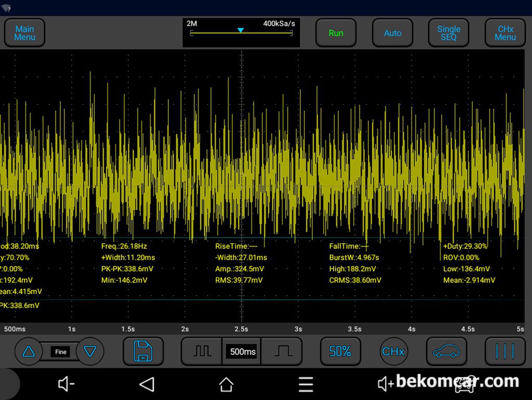Tap the 500ms timebase value
The image size is (532, 400).
point(242,352)
